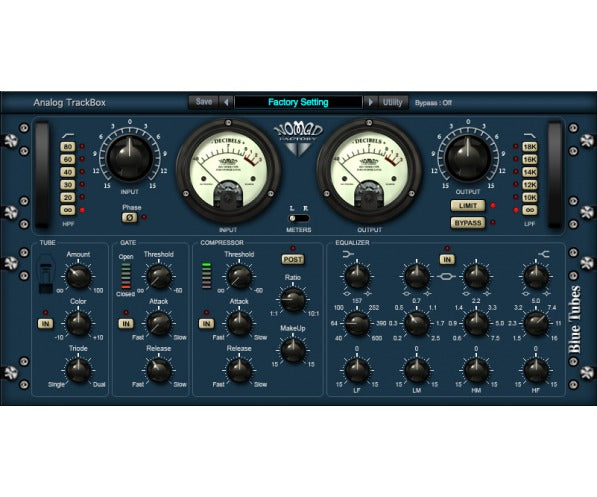
Task: Click the HM gain knob
Action: (x=476, y=371)
